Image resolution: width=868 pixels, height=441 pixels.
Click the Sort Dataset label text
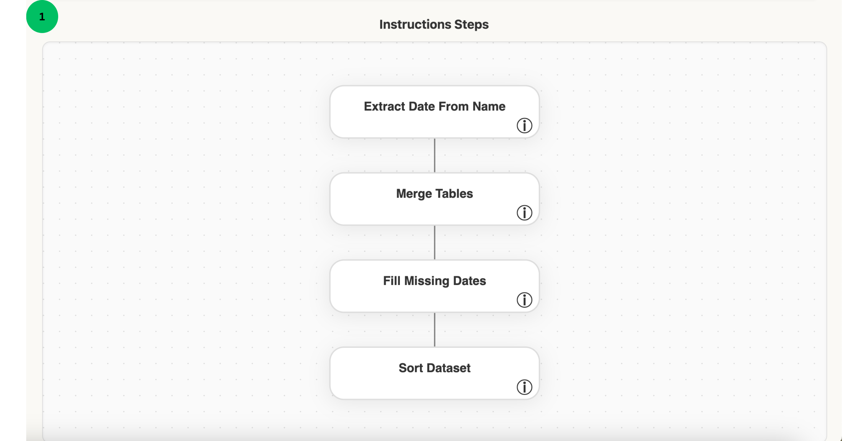point(434,368)
